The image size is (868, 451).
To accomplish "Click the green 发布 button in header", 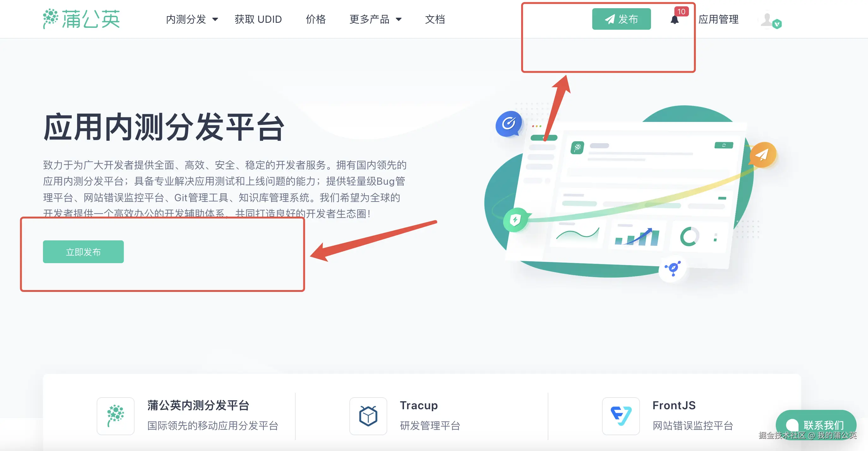I will [x=621, y=19].
